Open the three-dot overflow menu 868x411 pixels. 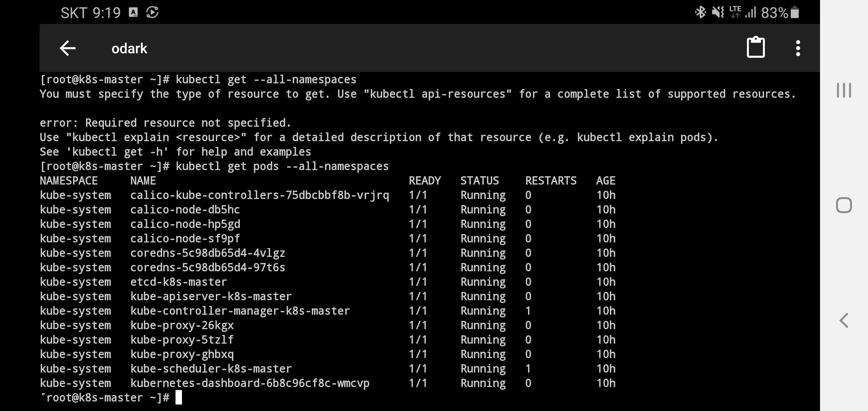pos(798,48)
